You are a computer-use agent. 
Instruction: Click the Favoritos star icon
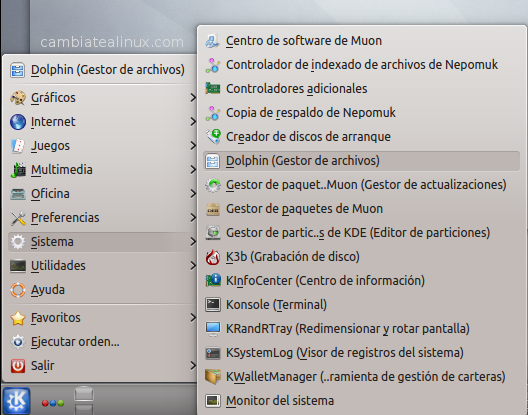point(18,318)
